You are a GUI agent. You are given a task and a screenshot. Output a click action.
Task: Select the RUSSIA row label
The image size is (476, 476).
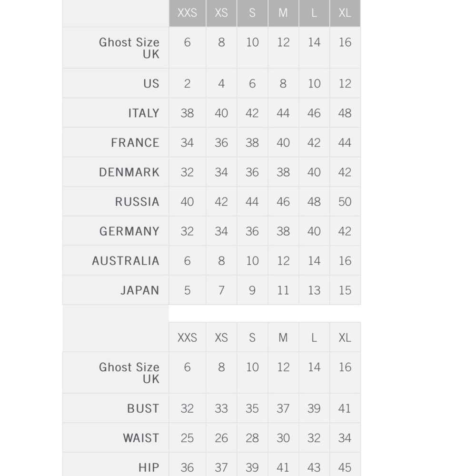(x=137, y=202)
